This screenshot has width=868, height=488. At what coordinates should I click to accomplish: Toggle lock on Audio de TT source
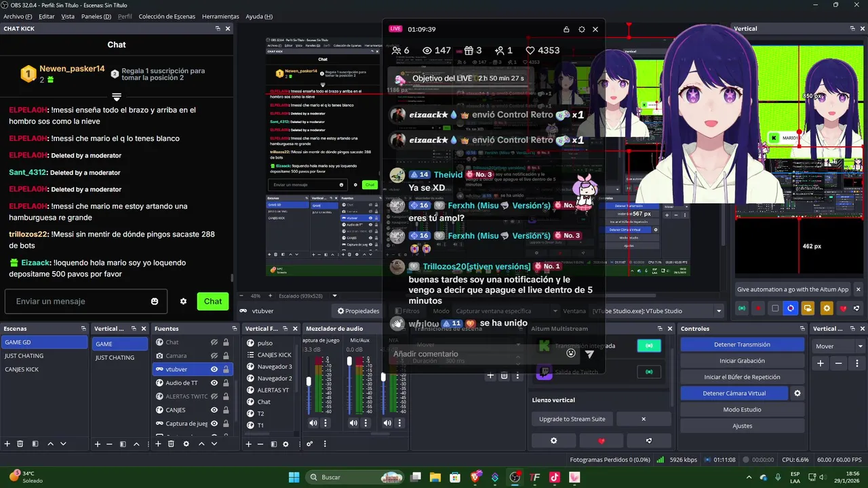click(226, 383)
